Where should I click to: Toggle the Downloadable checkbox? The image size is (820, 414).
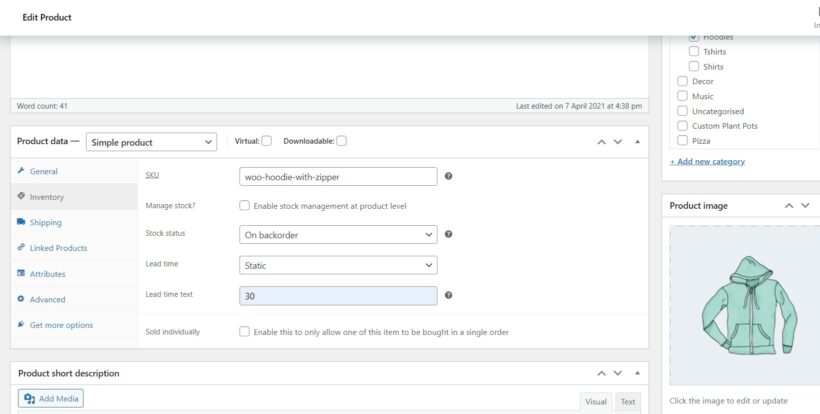coord(341,141)
